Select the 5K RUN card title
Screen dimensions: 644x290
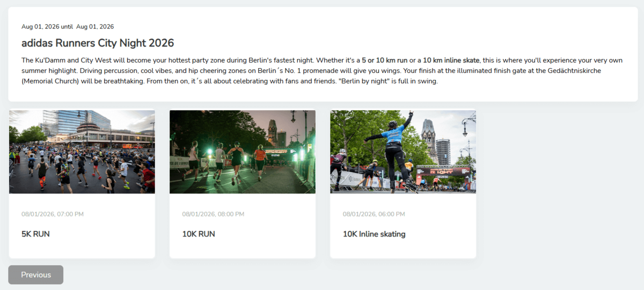[x=35, y=234]
